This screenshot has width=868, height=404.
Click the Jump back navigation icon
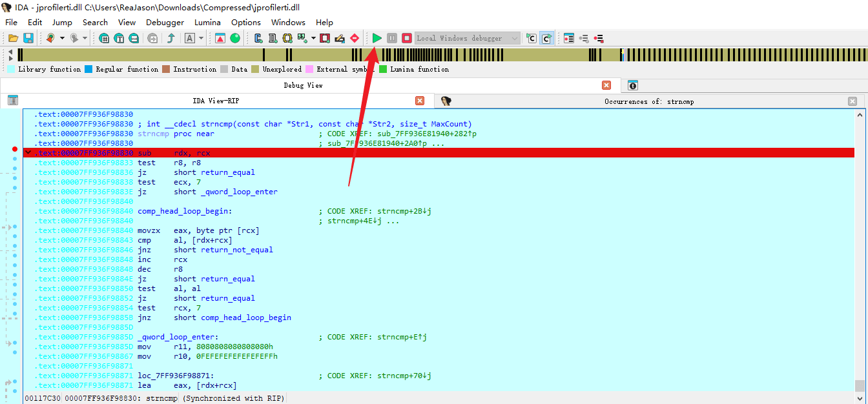50,38
